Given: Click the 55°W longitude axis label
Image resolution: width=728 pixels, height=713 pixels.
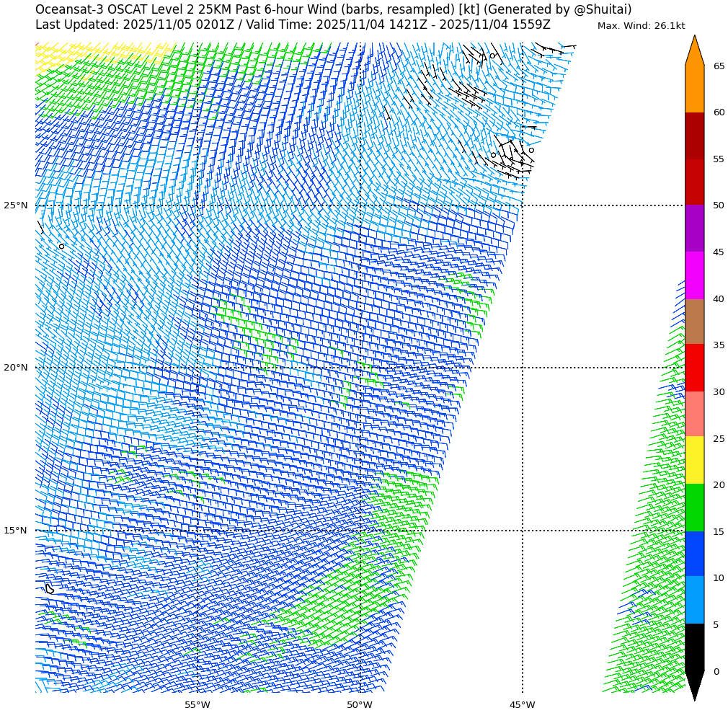Looking at the screenshot, I should coord(197,704).
